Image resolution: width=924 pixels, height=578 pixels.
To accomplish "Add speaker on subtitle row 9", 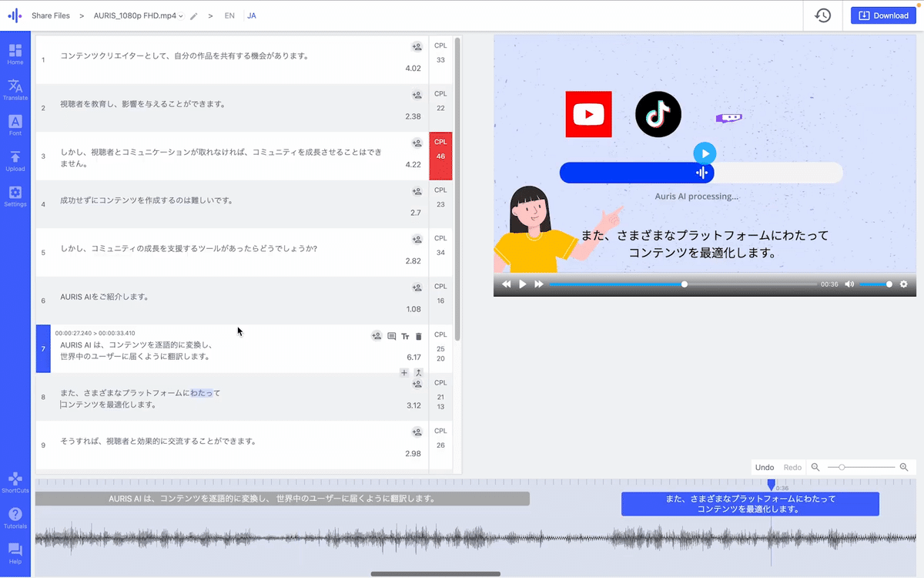I will (x=417, y=432).
